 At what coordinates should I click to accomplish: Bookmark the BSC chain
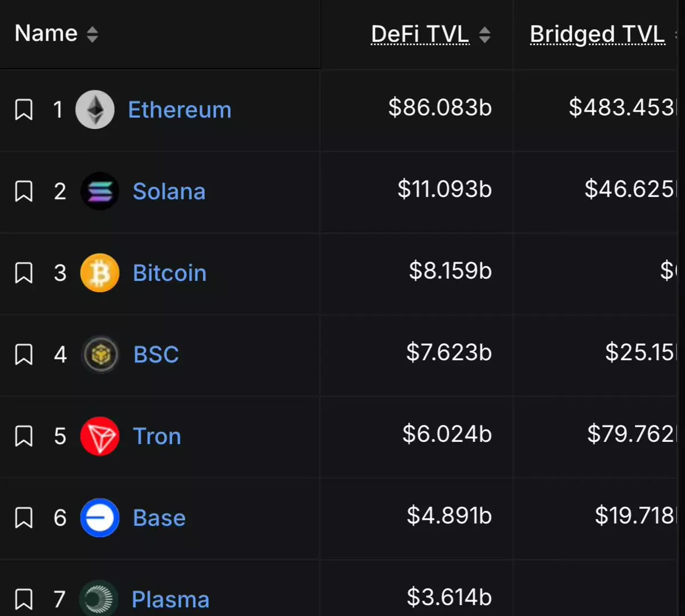pyautogui.click(x=23, y=355)
